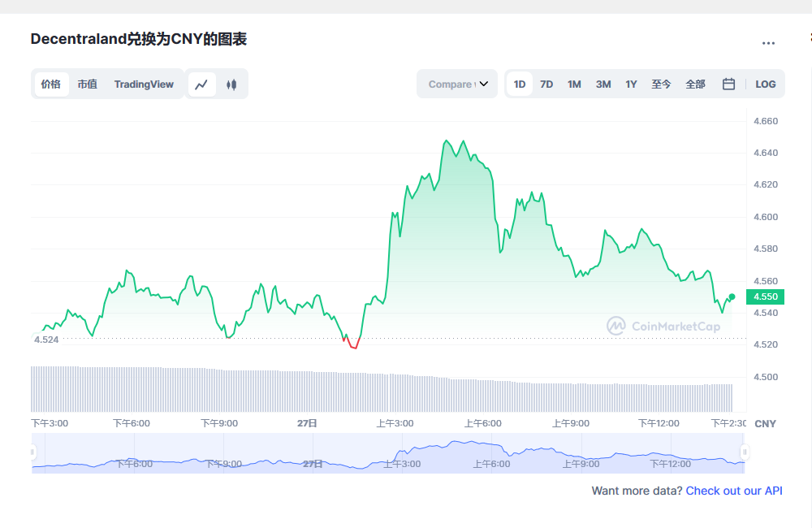Click the 上午9:00 label on main x-axis
Viewport: 812px width, 528px height.
pos(571,423)
